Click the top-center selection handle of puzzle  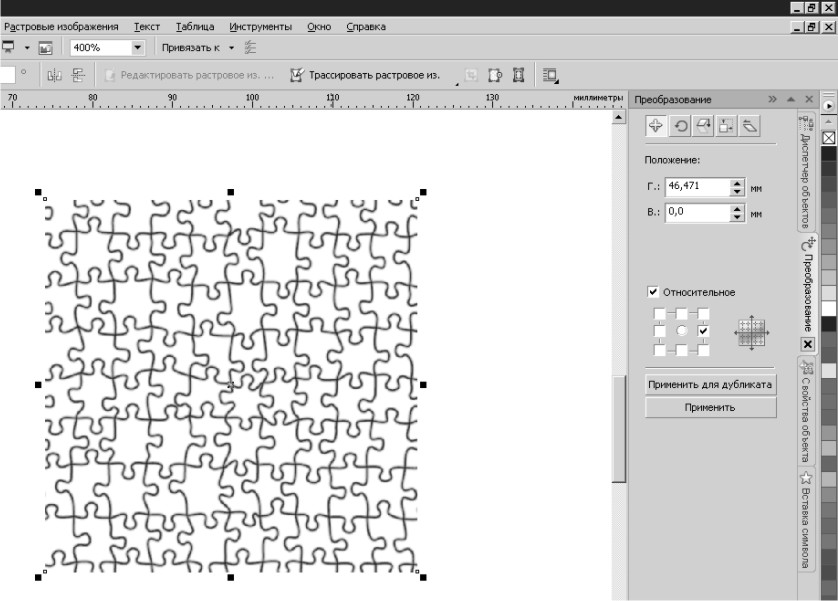coord(231,192)
